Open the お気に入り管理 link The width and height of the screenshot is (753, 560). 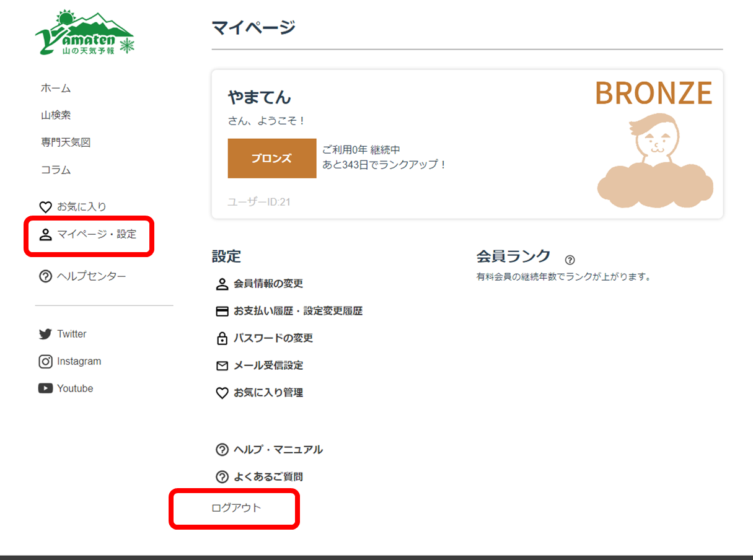(268, 393)
